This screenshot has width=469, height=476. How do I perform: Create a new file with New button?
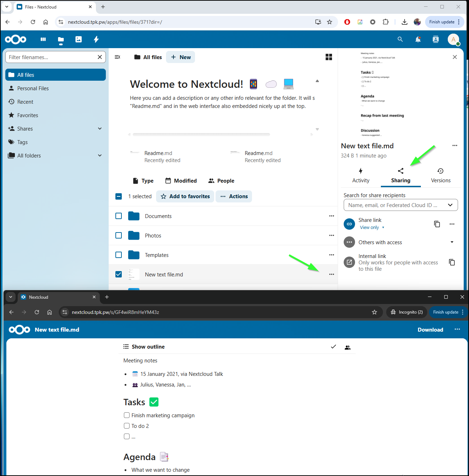click(181, 57)
